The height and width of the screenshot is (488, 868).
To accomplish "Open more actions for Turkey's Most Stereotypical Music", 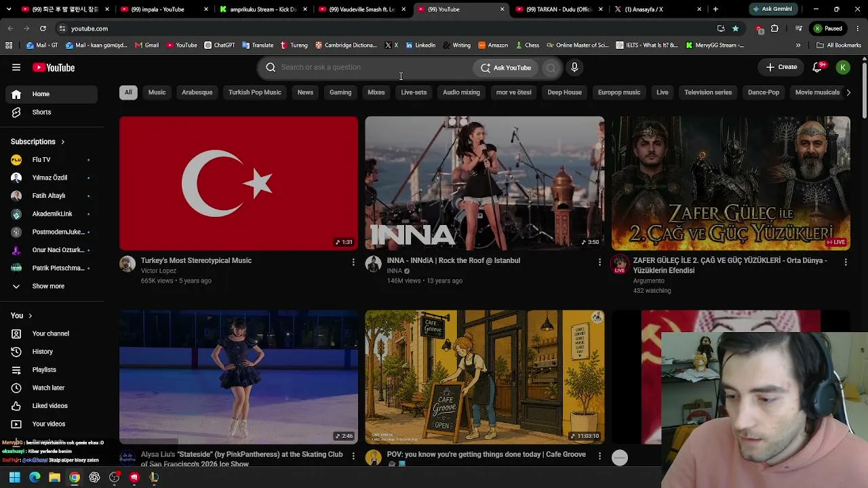I will click(353, 262).
